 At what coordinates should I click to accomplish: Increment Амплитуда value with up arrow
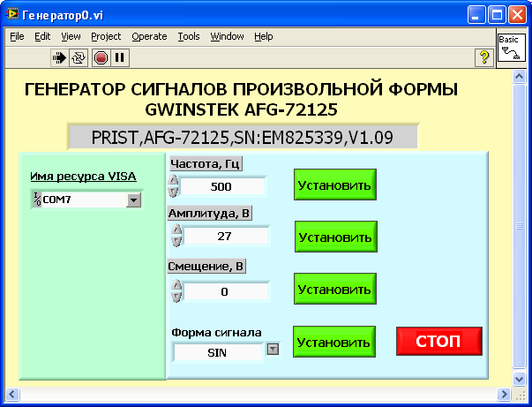click(176, 230)
